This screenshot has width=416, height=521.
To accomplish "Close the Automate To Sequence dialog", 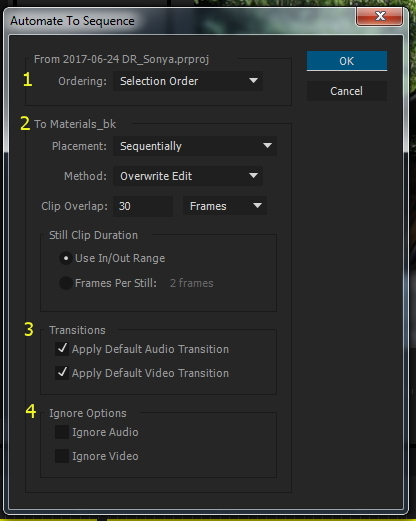I will click(380, 16).
